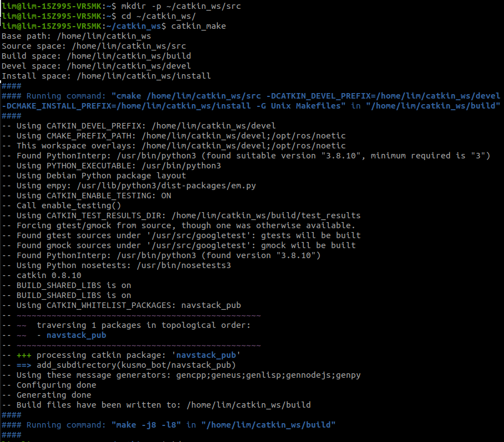Click blue 'navstack_pub' in package list

[76, 335]
